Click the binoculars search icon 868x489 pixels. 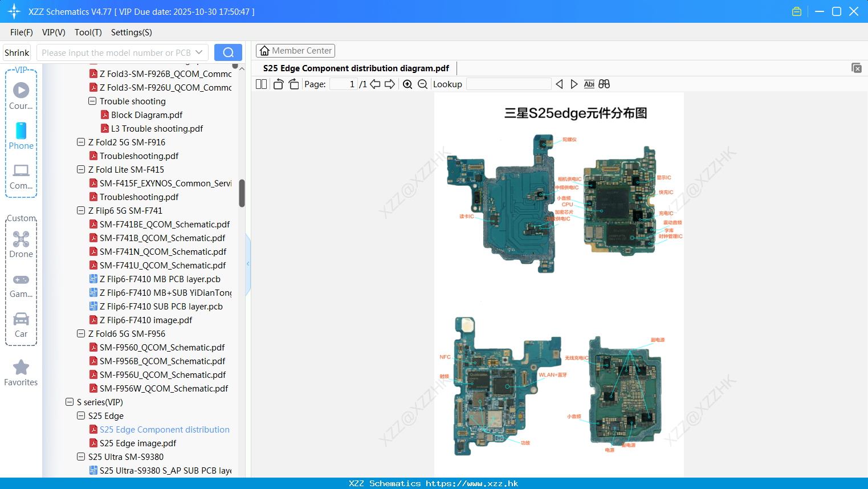604,84
